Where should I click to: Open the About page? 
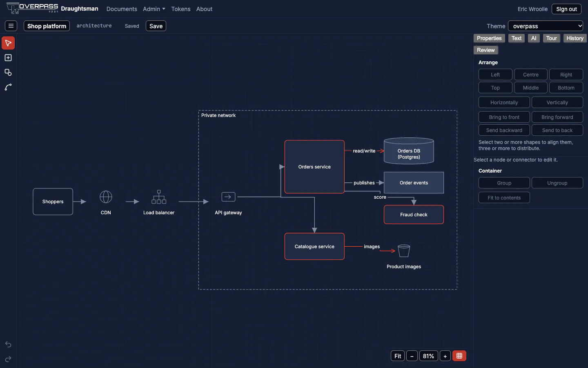click(204, 9)
